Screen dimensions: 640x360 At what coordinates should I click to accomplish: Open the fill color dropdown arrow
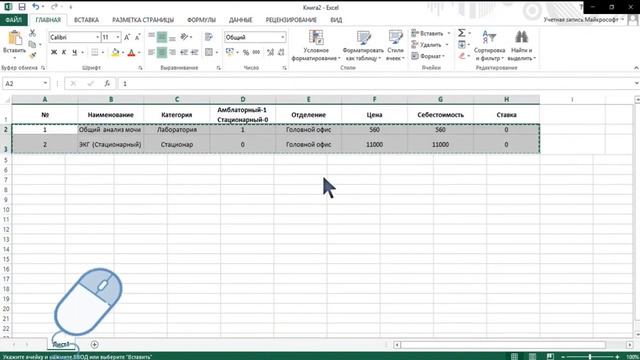tap(123, 53)
